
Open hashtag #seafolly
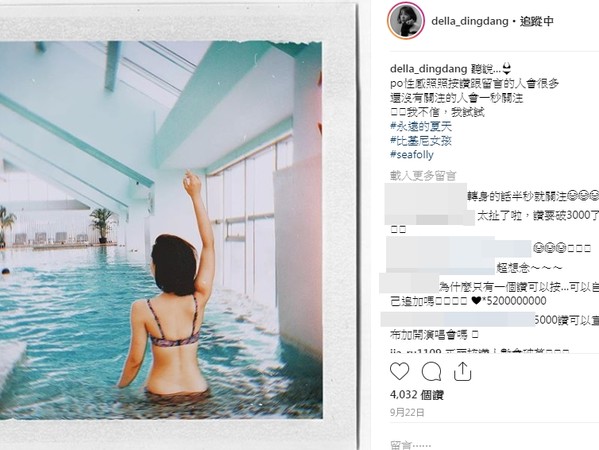point(412,155)
